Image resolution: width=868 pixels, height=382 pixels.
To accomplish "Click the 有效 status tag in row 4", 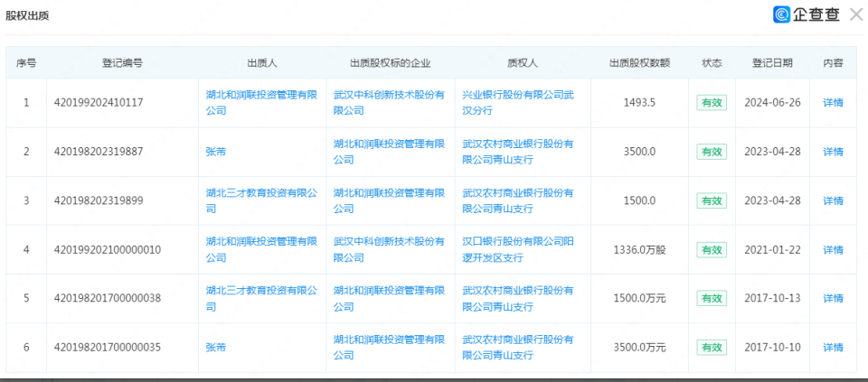I will pyautogui.click(x=712, y=250).
